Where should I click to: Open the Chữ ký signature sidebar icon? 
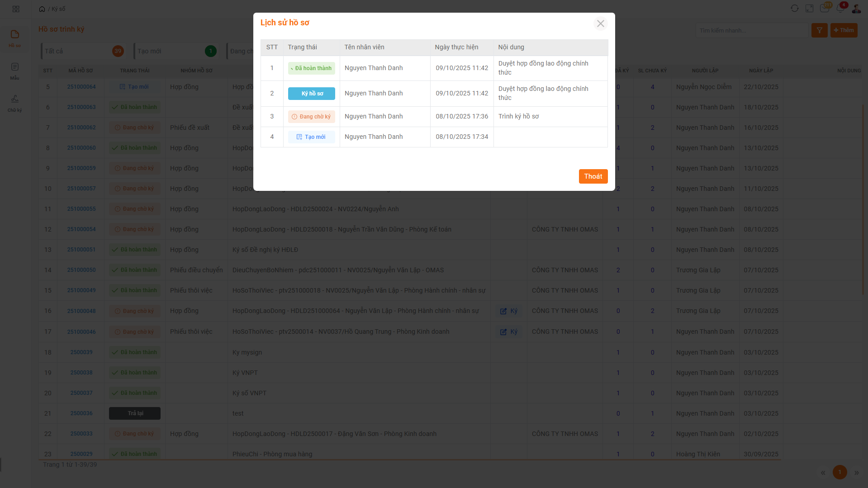pyautogui.click(x=15, y=103)
